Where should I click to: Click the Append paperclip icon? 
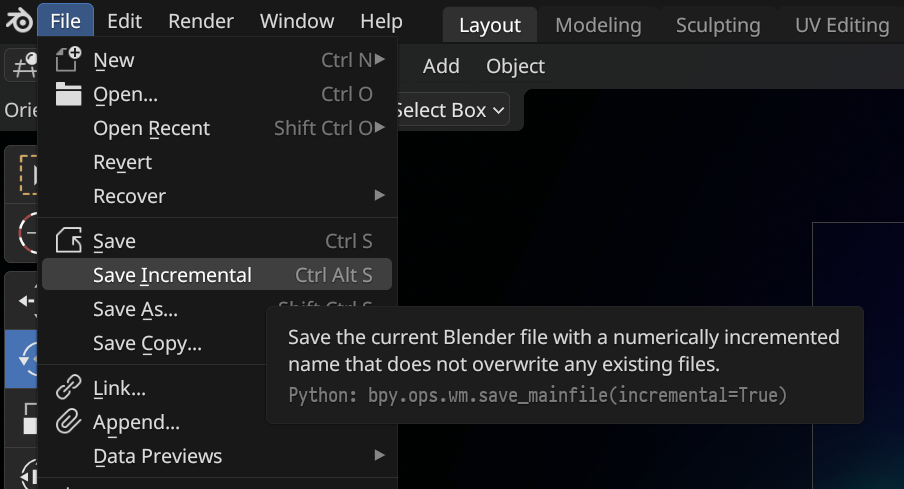coord(68,422)
